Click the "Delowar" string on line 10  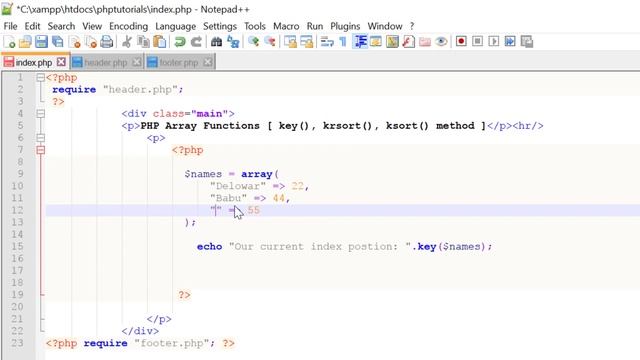click(x=238, y=186)
